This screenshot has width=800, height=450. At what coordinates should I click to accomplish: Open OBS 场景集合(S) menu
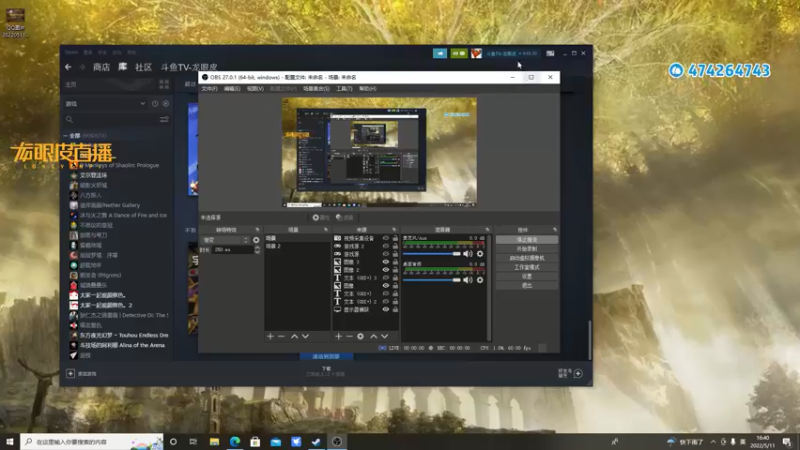316,89
